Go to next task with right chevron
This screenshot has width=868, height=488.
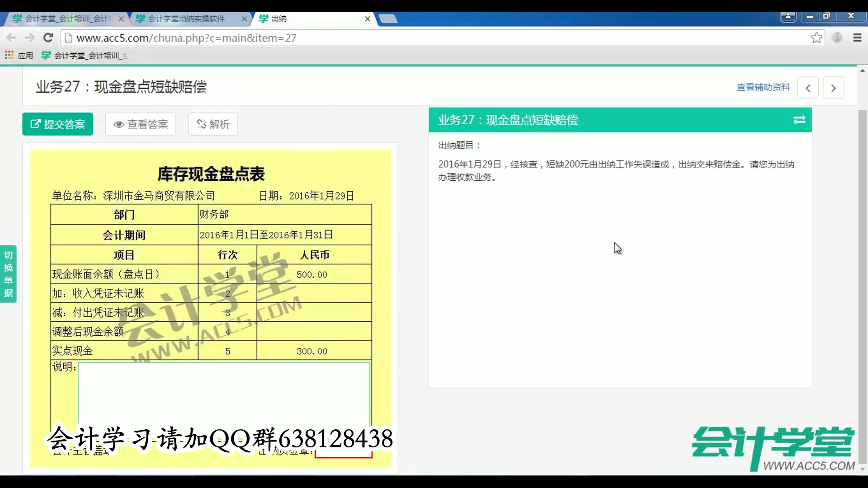tap(833, 88)
